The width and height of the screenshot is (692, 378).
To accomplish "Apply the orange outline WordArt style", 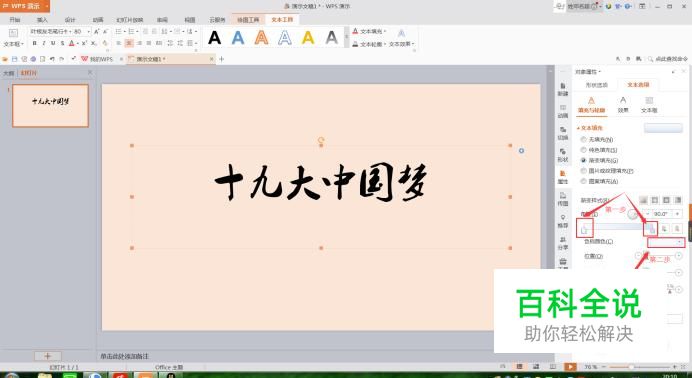I will 261,37.
